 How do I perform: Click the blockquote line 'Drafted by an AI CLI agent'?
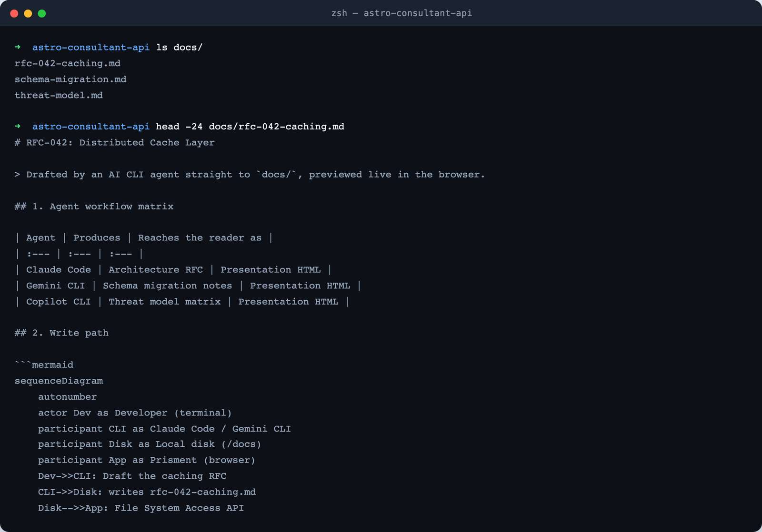tap(250, 174)
